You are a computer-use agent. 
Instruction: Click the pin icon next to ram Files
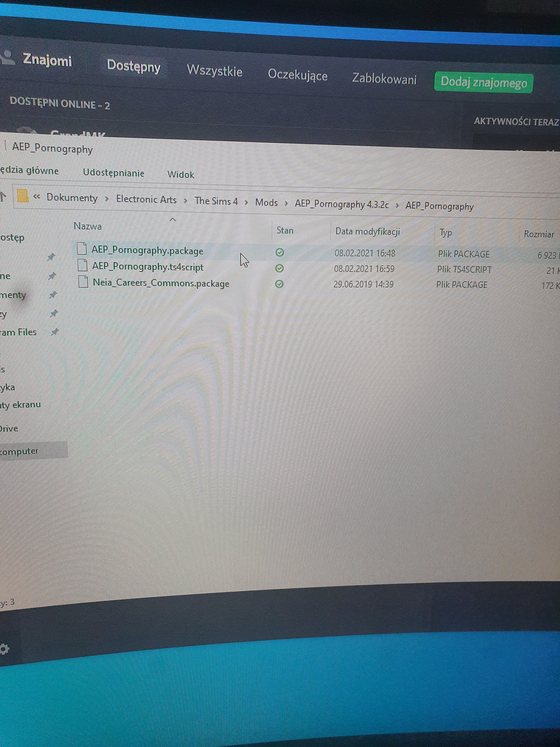click(x=55, y=332)
